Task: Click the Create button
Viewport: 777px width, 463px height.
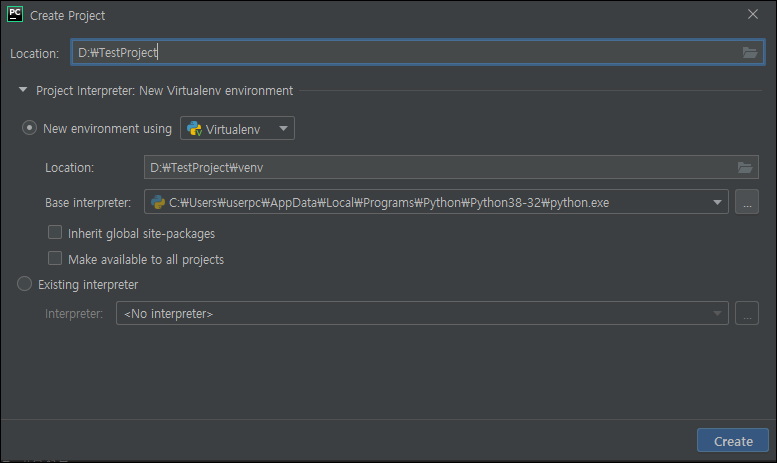Action: (733, 440)
